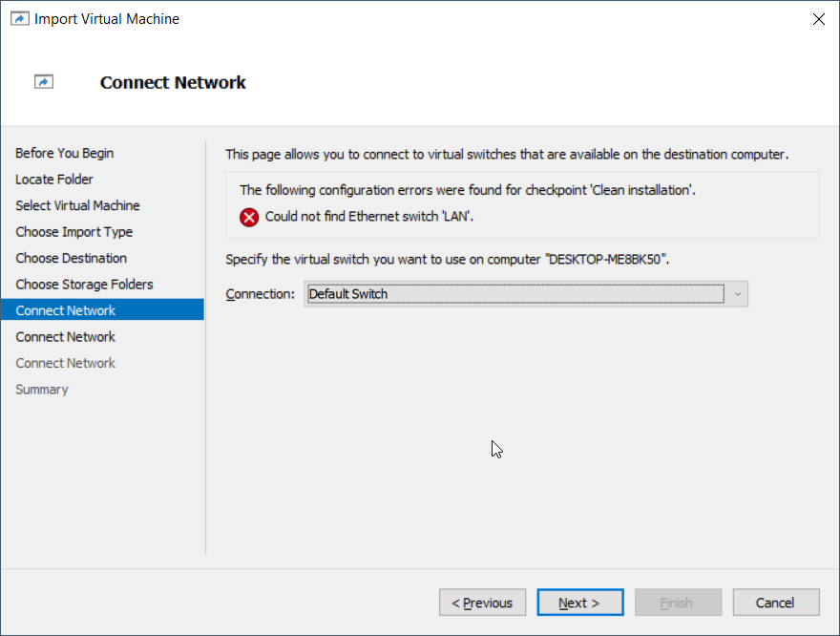Expand the Default Switch dropdown arrow
The width and height of the screenshot is (840, 636).
(738, 293)
